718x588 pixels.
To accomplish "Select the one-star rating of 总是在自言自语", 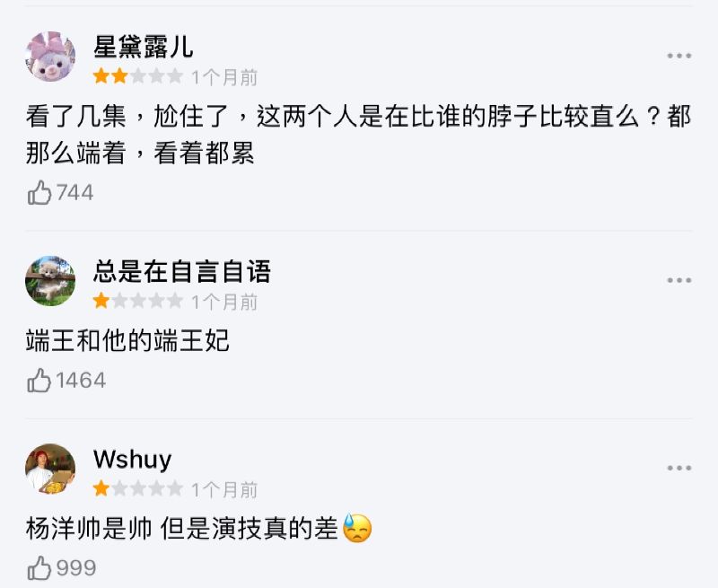I will (138, 301).
